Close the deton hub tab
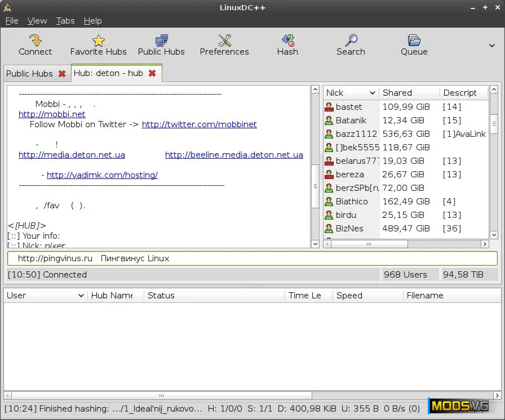The width and height of the screenshot is (505, 420). [x=152, y=73]
